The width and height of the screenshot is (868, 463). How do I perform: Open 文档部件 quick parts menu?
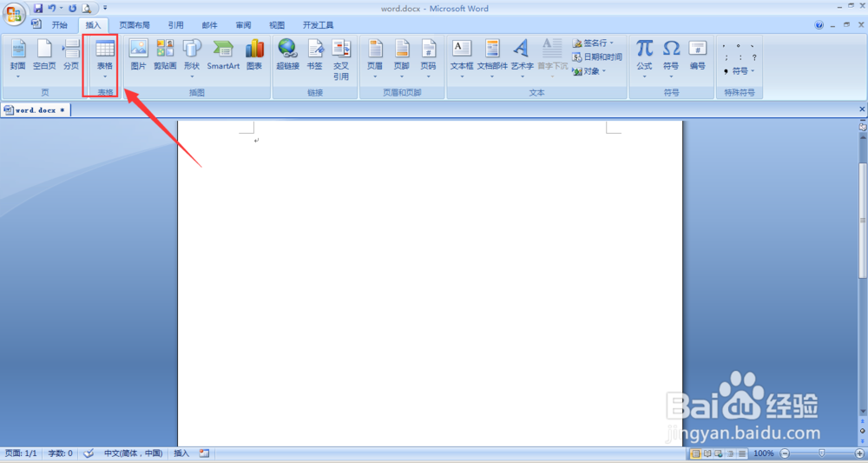coord(492,59)
